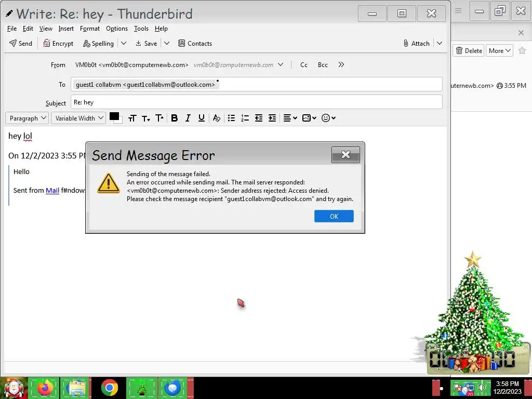Viewport: 532px width, 399px height.
Task: Open the text alignment dropdown
Action: [290, 118]
